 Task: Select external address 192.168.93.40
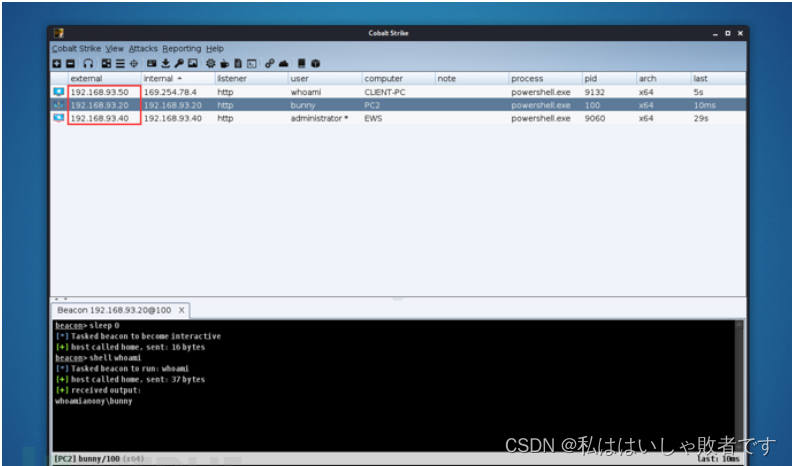point(100,118)
